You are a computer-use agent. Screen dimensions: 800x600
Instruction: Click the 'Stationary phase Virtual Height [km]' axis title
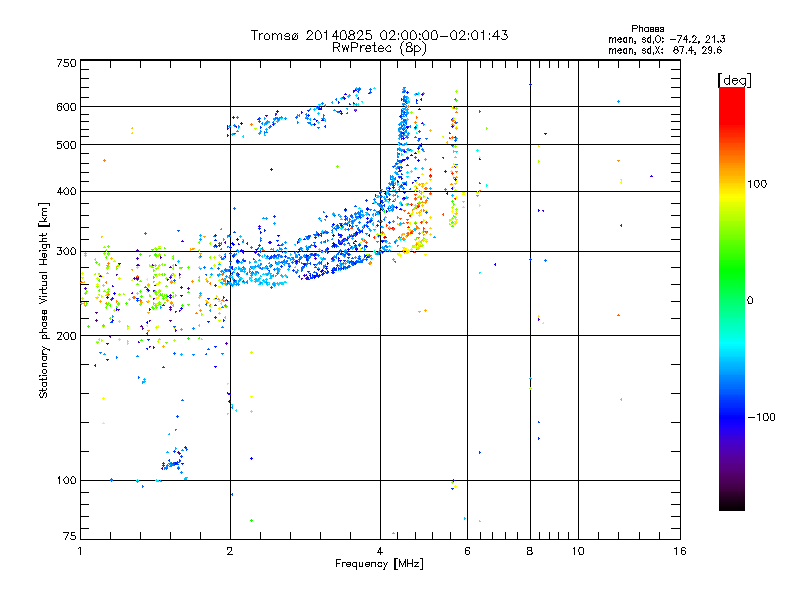[x=44, y=300]
